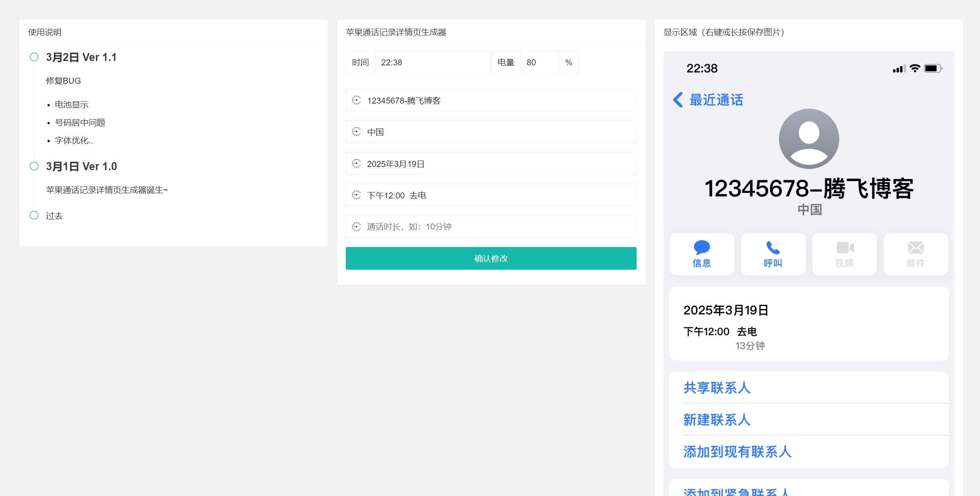Click the 苹果通话记录详情页生成器 panel title
The image size is (980, 496).
(396, 32)
